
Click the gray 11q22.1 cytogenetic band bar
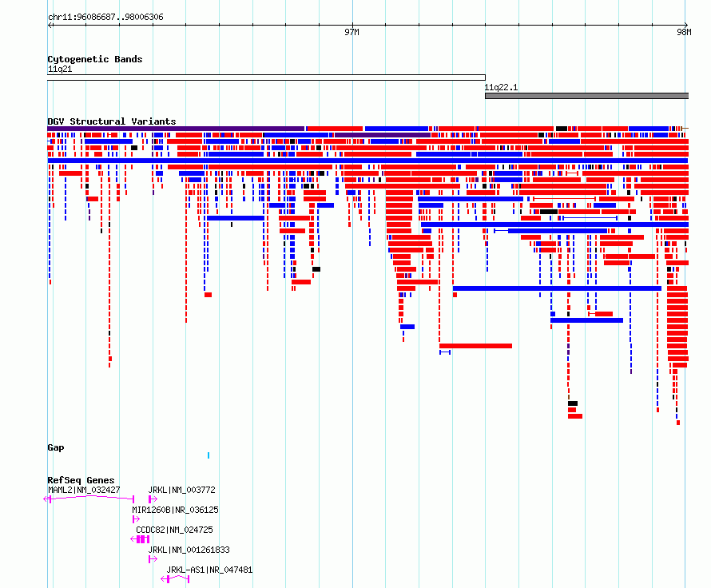pos(586,96)
